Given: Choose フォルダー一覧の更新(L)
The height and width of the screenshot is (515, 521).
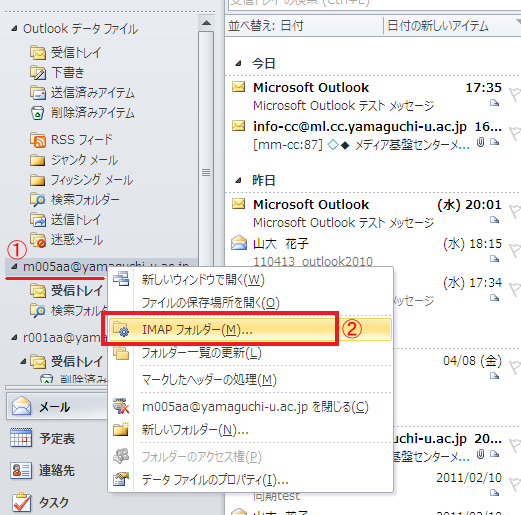Looking at the screenshot, I should pos(250,353).
